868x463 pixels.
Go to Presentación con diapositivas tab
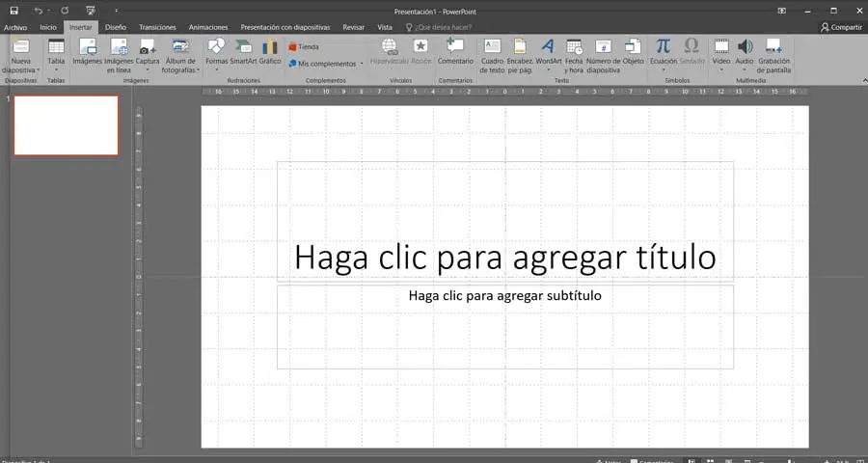click(x=285, y=27)
